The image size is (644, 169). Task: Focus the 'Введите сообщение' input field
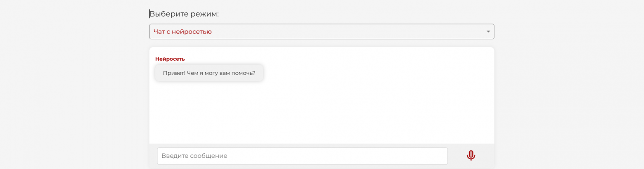coord(302,156)
